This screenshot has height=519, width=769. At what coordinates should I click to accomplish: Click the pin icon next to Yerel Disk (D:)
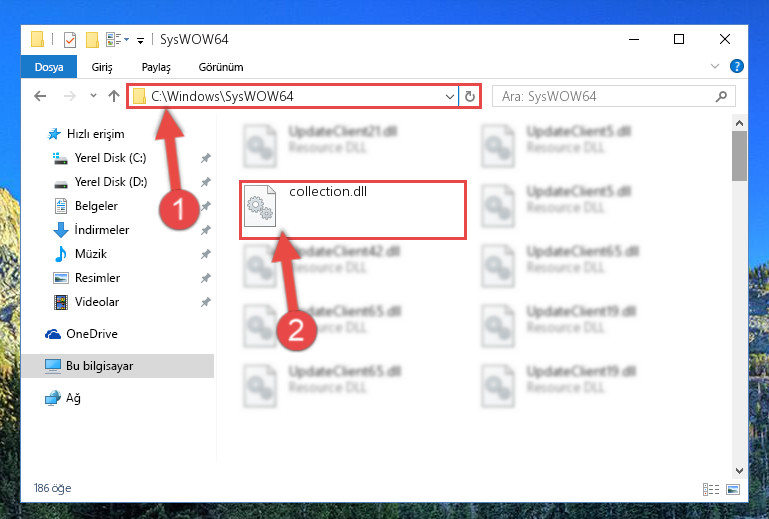(205, 182)
